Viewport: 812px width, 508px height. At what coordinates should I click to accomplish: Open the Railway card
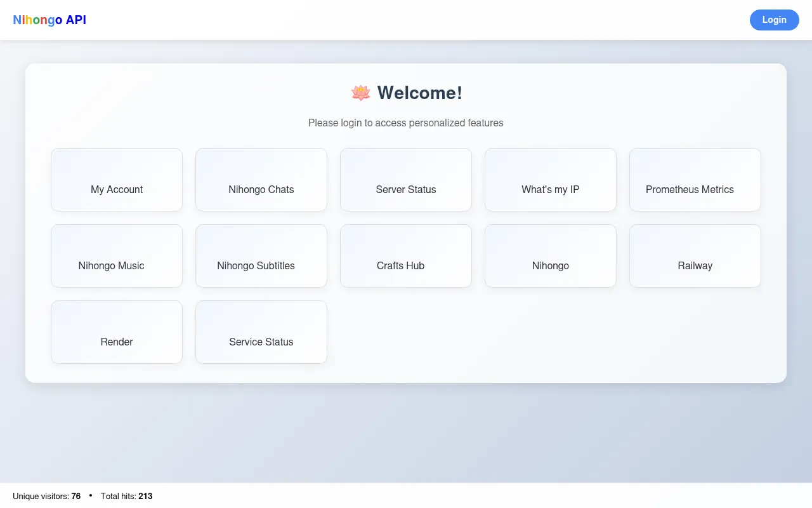[695, 256]
